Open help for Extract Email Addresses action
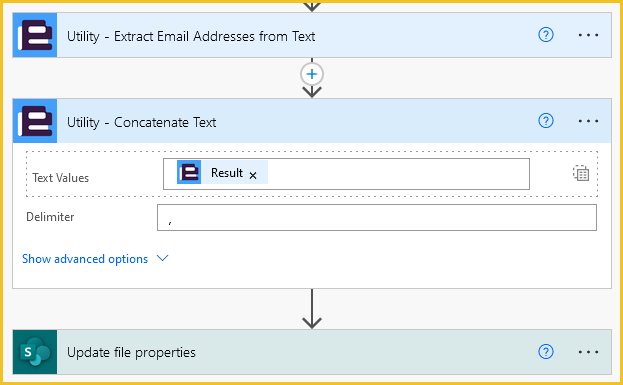The height and width of the screenshot is (385, 623). [x=546, y=35]
